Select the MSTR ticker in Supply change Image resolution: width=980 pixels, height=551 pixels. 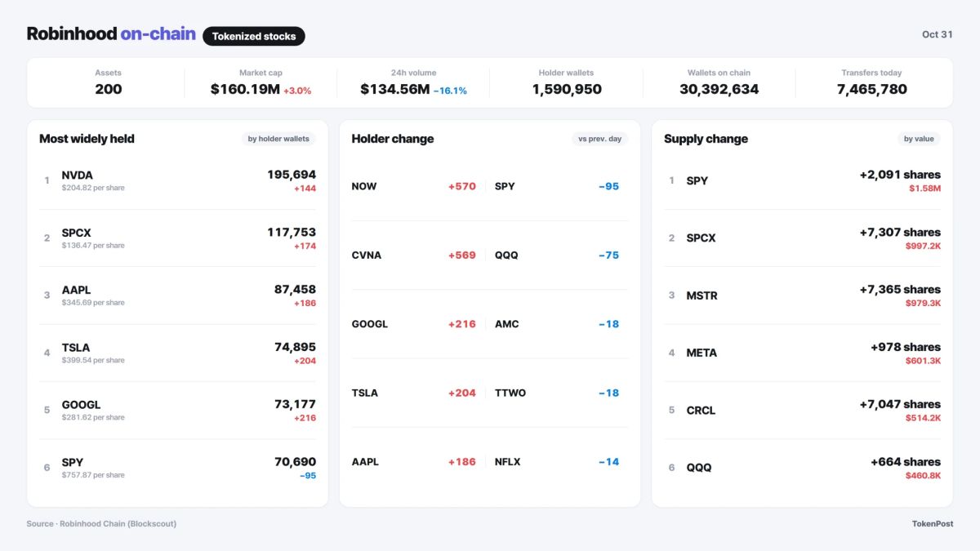[702, 295]
